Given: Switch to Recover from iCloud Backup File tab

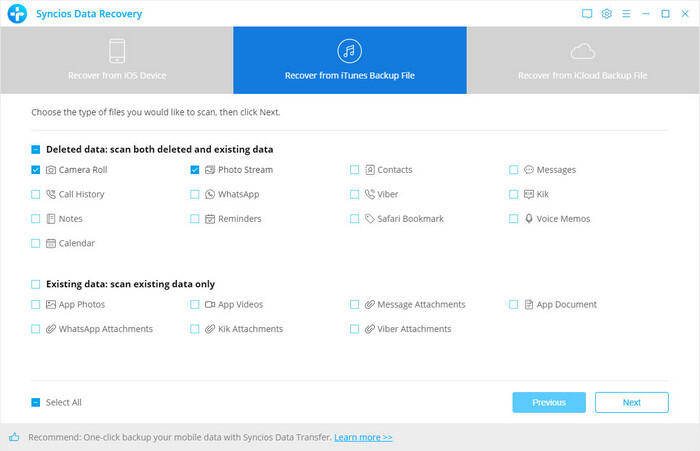Looking at the screenshot, I should (x=582, y=60).
